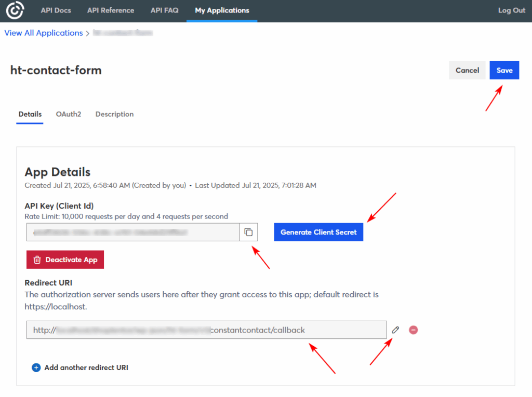Viewport: 532px width, 397px height.
Task: Copy the API Key to clipboard
Action: 248,232
